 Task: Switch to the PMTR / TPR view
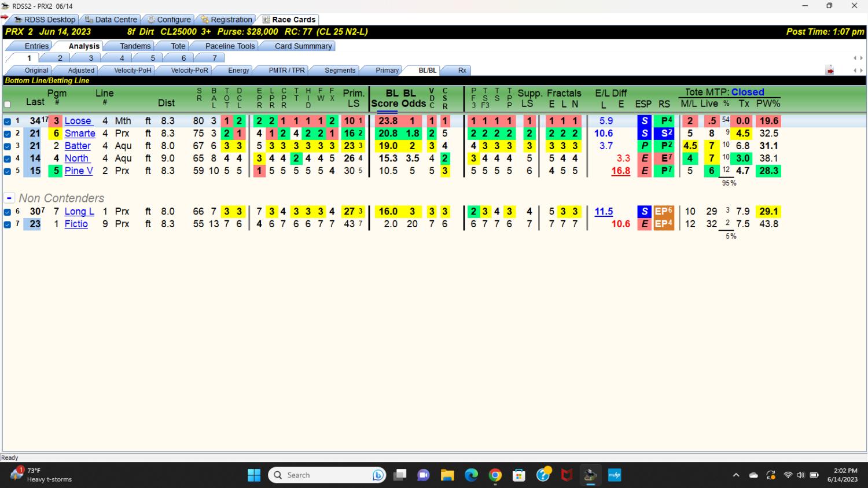[x=286, y=70]
